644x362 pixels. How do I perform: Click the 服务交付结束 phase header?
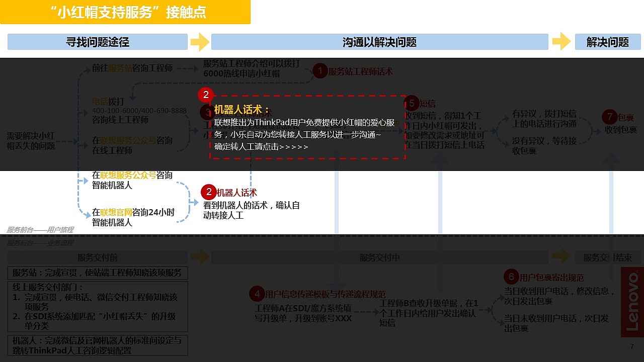tap(608, 257)
